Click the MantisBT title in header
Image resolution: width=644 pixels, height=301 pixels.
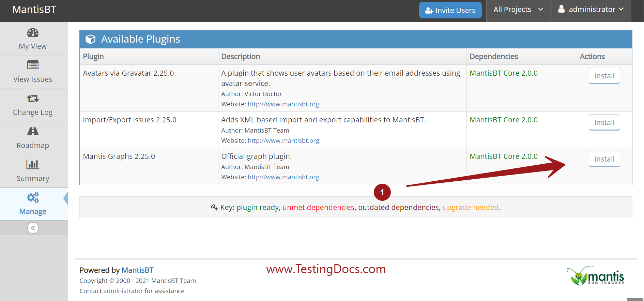click(34, 10)
